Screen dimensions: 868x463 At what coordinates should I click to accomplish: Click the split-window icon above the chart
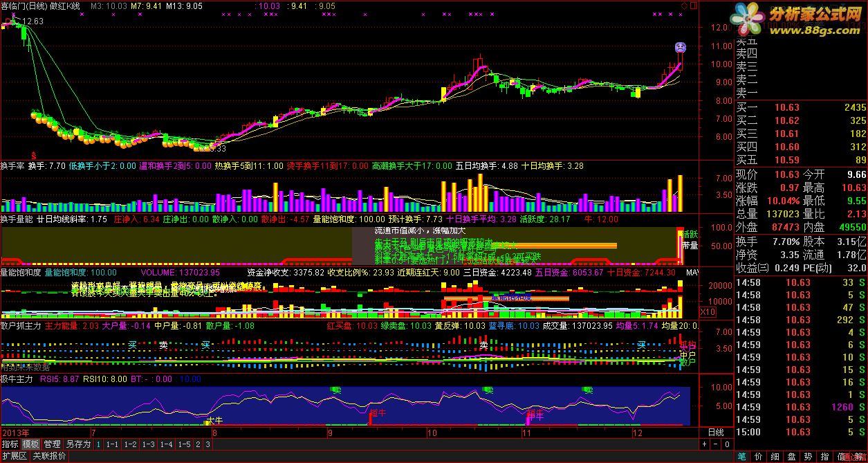pos(694,6)
